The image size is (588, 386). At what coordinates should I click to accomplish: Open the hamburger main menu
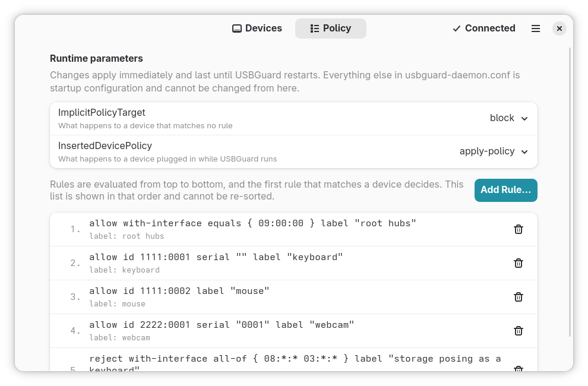(536, 29)
